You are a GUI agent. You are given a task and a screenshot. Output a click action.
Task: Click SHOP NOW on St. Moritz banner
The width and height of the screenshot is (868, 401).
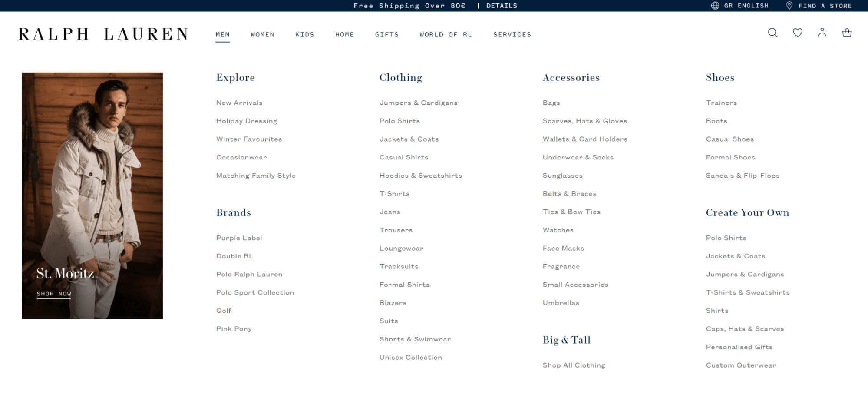54,294
